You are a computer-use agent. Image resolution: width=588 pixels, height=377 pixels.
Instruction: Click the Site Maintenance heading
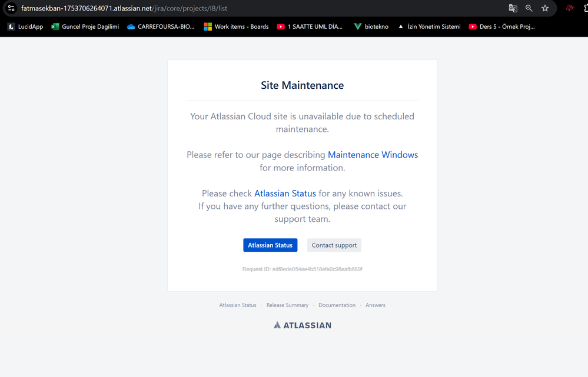(303, 85)
